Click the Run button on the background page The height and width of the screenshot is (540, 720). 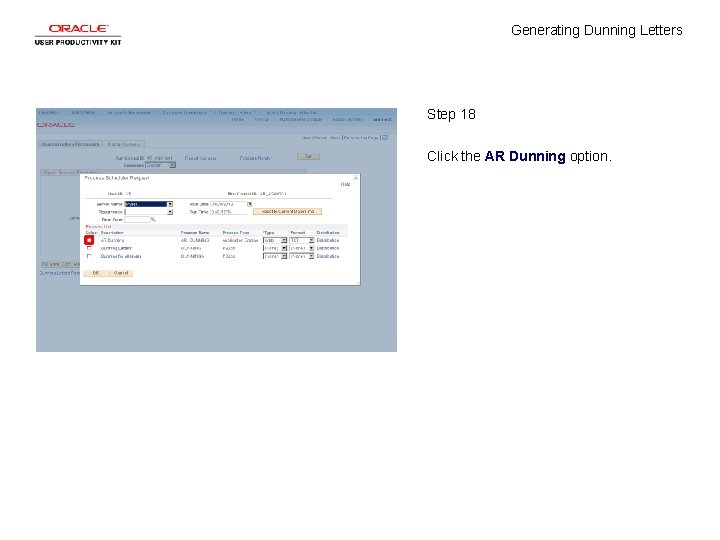pyautogui.click(x=309, y=157)
